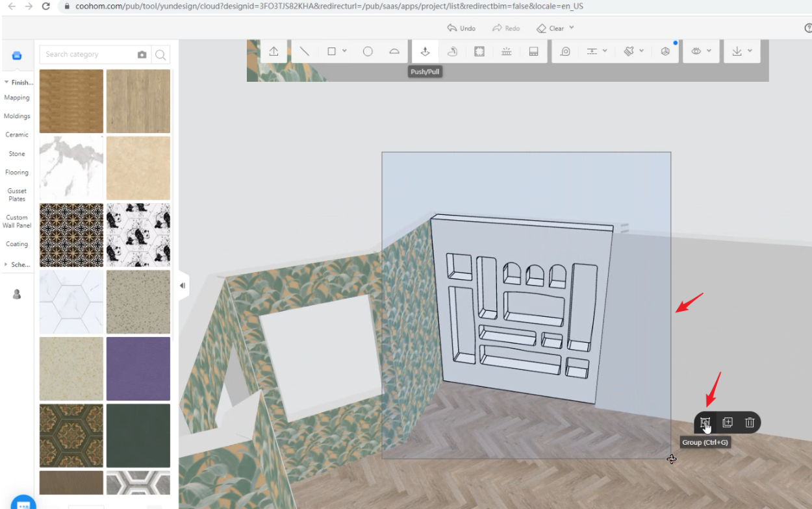The height and width of the screenshot is (509, 812).
Task: Collapse the left material panel
Action: coord(183,286)
